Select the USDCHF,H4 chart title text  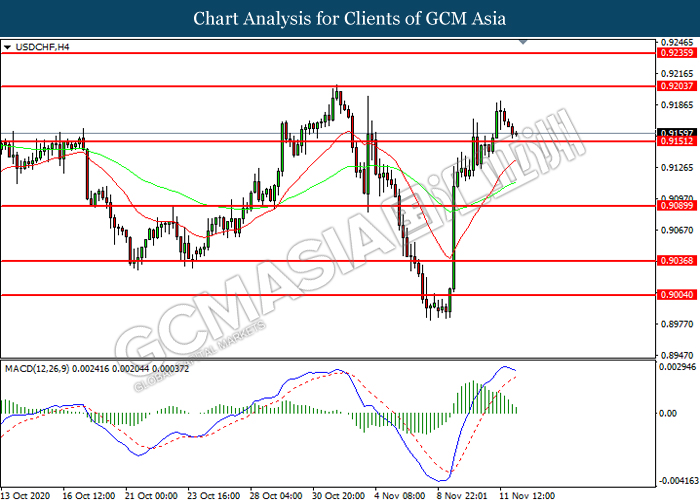(42, 47)
